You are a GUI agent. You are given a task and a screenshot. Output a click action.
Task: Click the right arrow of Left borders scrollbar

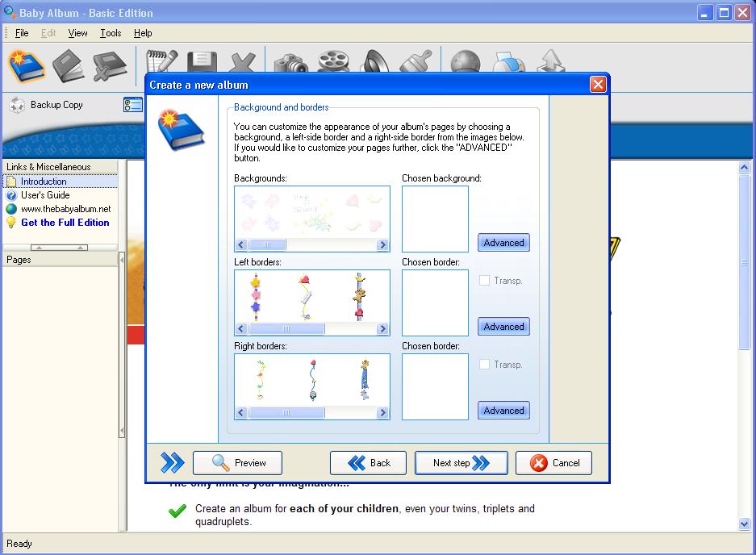pos(382,329)
